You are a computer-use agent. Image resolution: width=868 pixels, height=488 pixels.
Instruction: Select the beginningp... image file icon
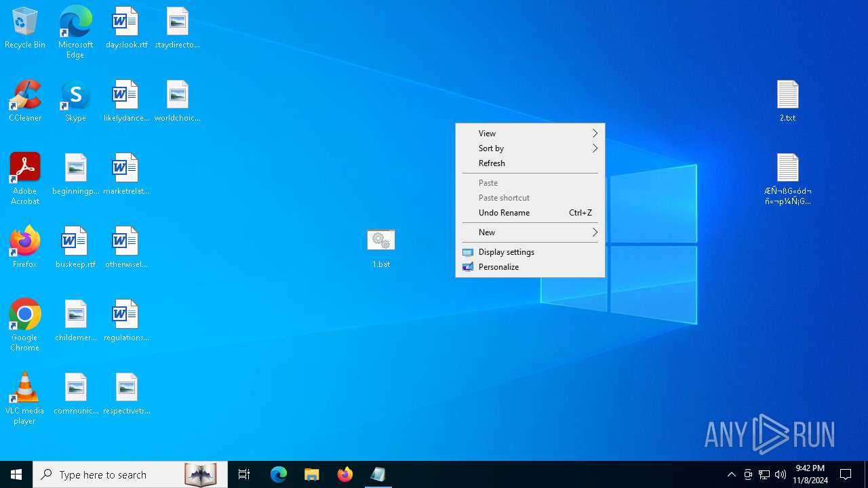click(x=75, y=175)
